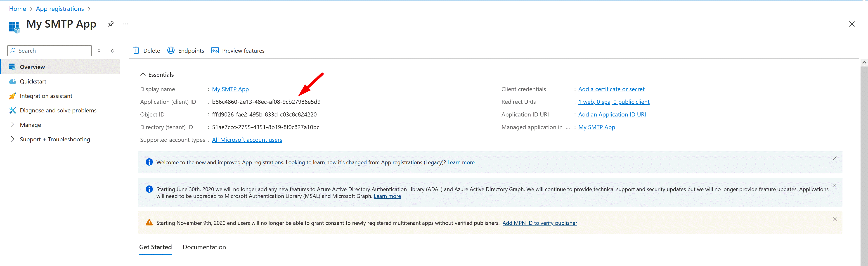Click the Application (client) ID value
Viewport: 868px width, 266px height.
pyautogui.click(x=266, y=102)
